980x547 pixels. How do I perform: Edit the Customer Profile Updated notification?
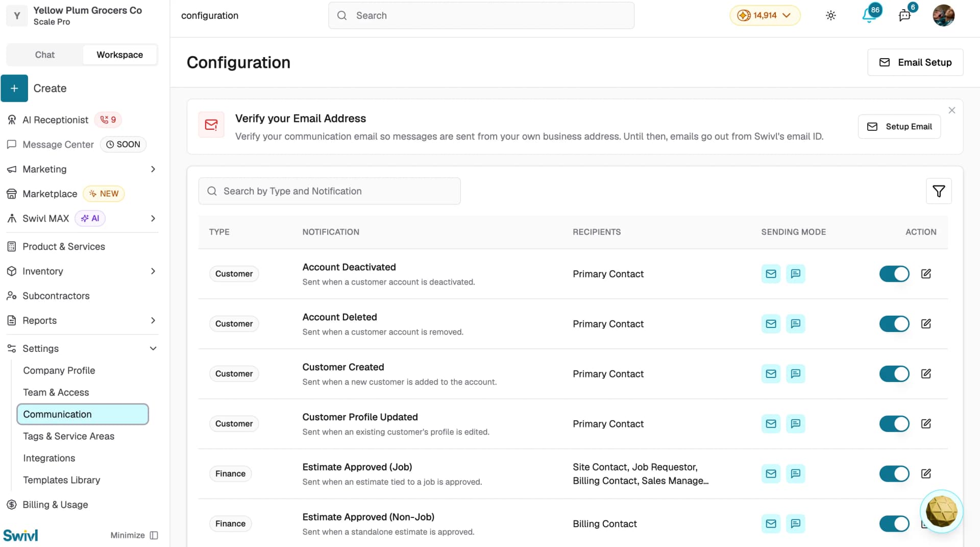click(x=926, y=424)
